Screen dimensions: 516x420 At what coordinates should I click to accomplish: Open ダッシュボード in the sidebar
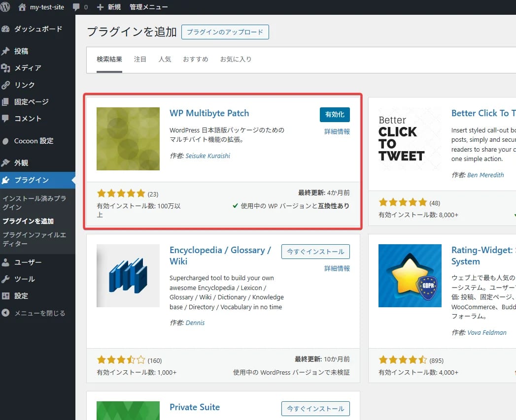tap(38, 29)
